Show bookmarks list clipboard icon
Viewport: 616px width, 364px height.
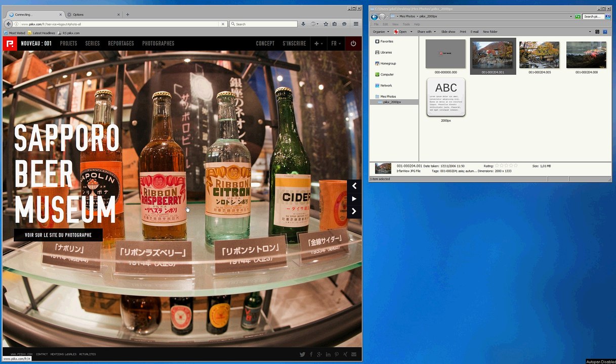335,24
